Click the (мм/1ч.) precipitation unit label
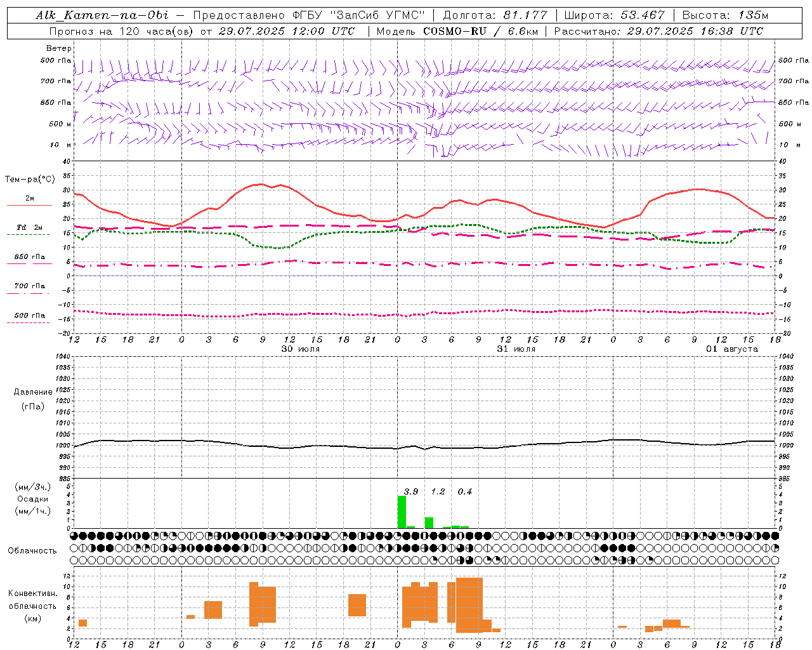Screen dimensions: 812x650 (x=32, y=511)
